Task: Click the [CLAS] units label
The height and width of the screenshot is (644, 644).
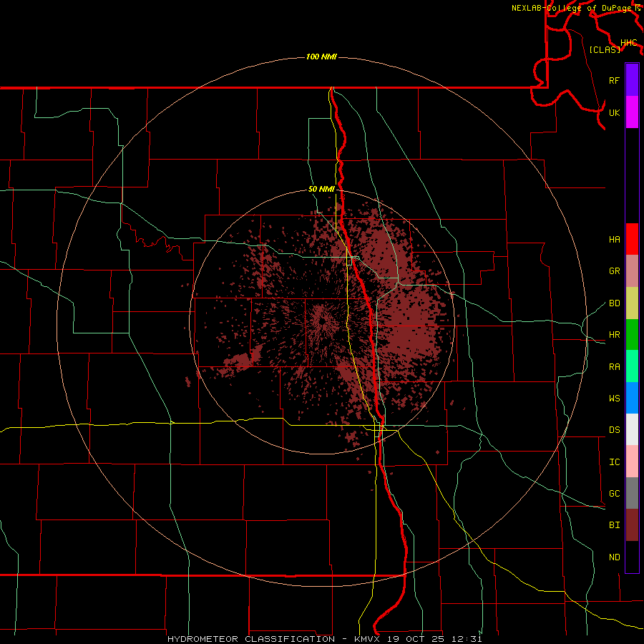Action: 605,49
